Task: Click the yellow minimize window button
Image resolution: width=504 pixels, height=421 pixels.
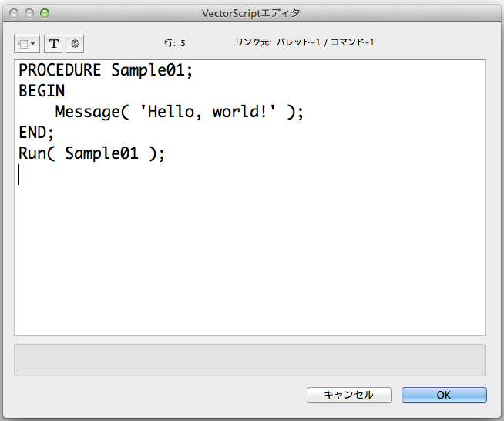Action: (29, 13)
